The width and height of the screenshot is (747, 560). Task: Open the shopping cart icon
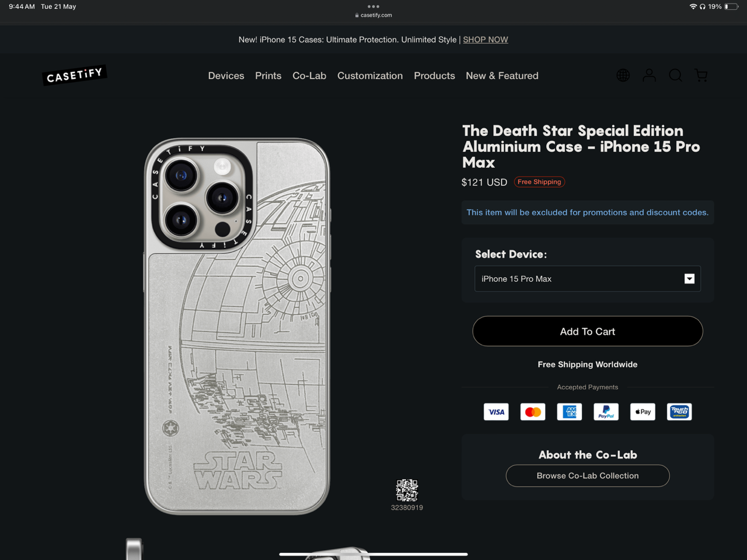[701, 75]
